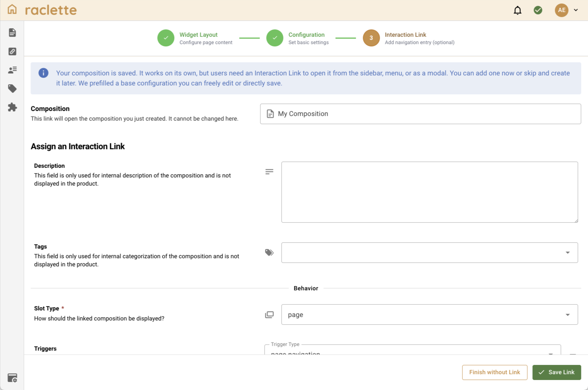Click Finish without Link button
588x390 pixels.
(495, 372)
